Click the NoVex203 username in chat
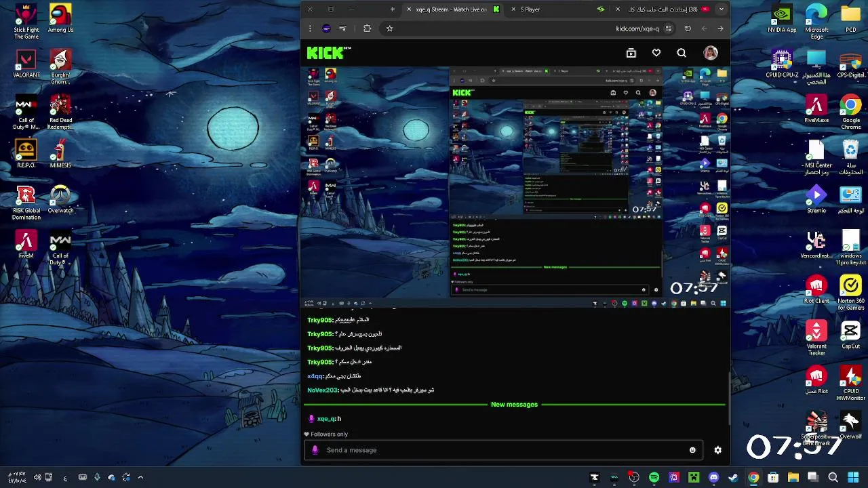This screenshot has height=488, width=868. click(x=322, y=390)
